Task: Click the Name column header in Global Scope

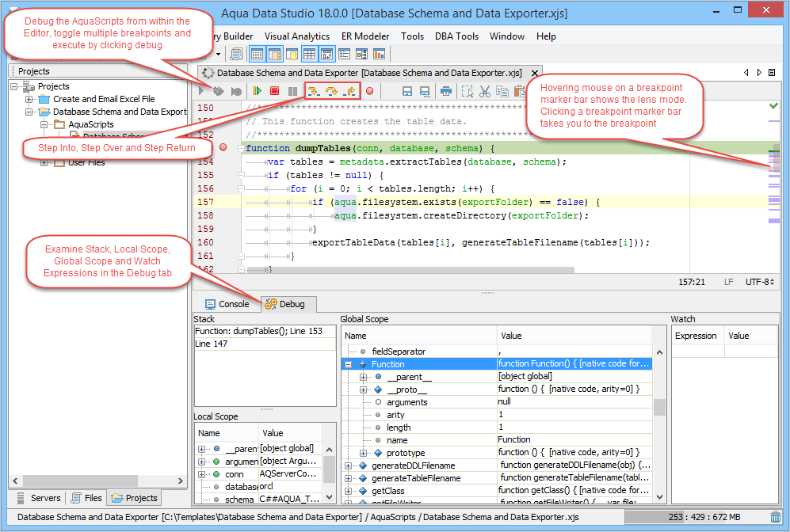Action: (420, 336)
